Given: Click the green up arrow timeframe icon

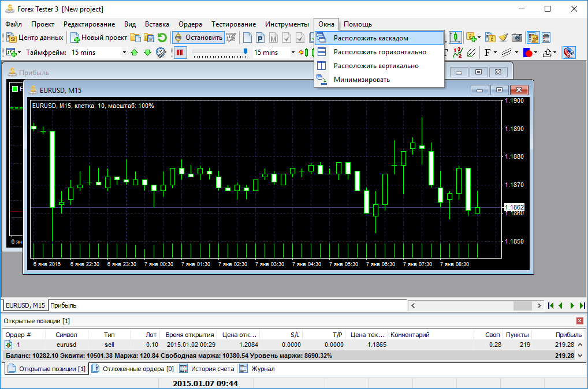Looking at the screenshot, I should (x=135, y=53).
